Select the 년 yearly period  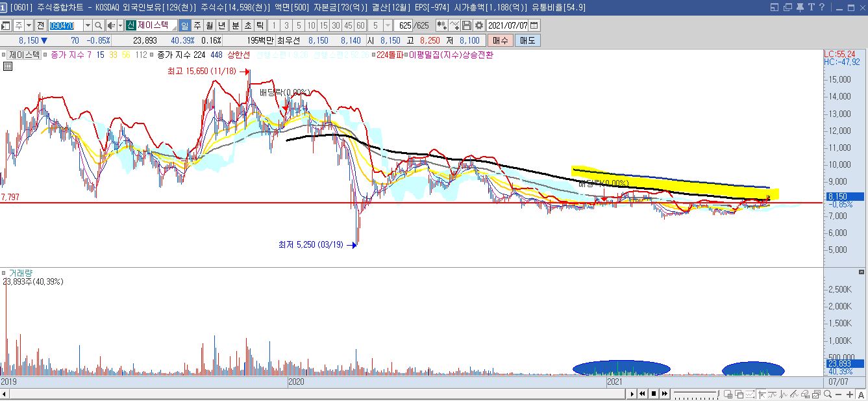click(221, 25)
